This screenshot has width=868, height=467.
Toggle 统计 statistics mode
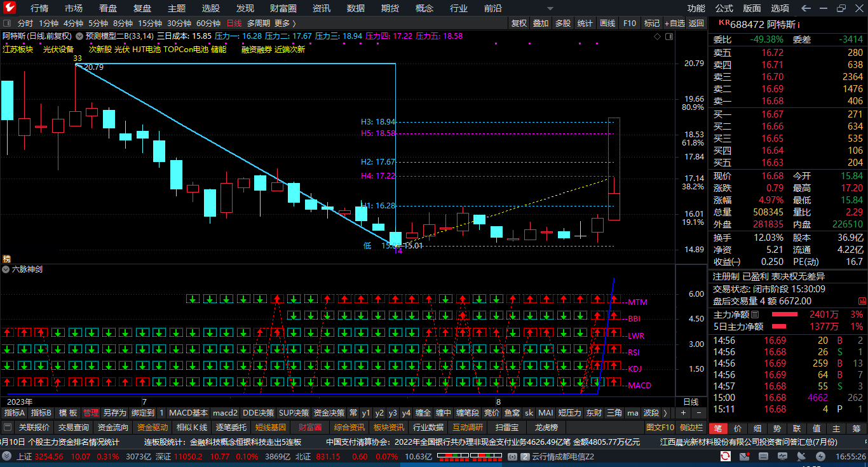coord(585,23)
